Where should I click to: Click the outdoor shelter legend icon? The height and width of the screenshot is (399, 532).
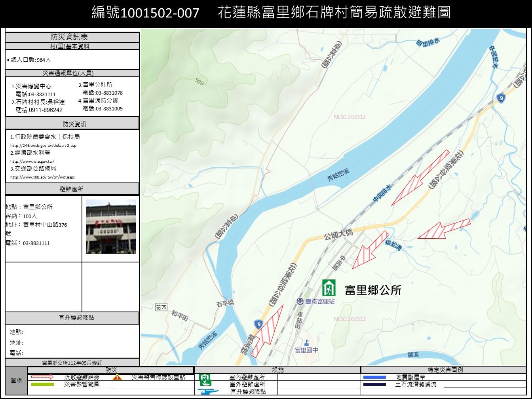pos(205,384)
